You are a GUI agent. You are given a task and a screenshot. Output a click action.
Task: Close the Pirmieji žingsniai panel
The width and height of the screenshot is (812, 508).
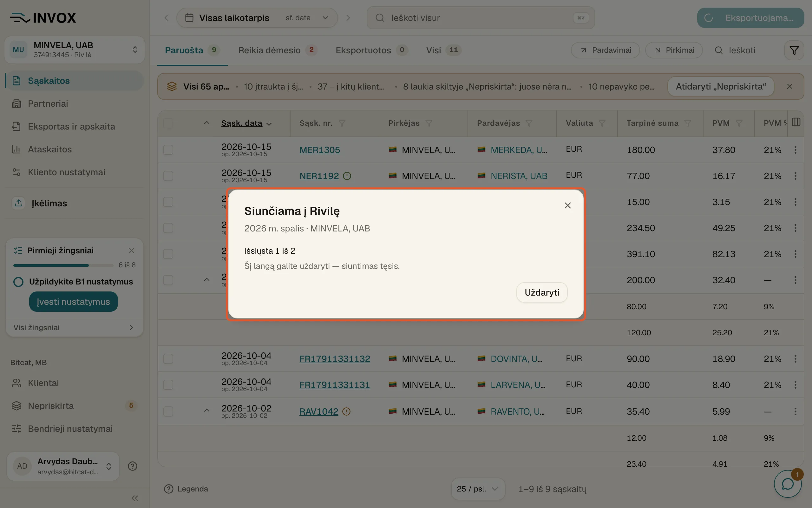(x=132, y=251)
